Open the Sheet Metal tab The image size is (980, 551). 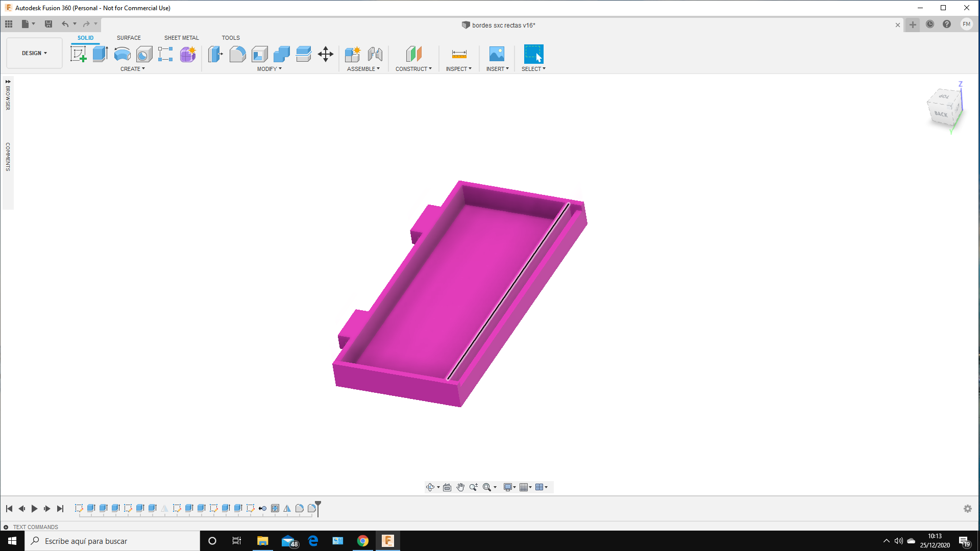pos(181,38)
